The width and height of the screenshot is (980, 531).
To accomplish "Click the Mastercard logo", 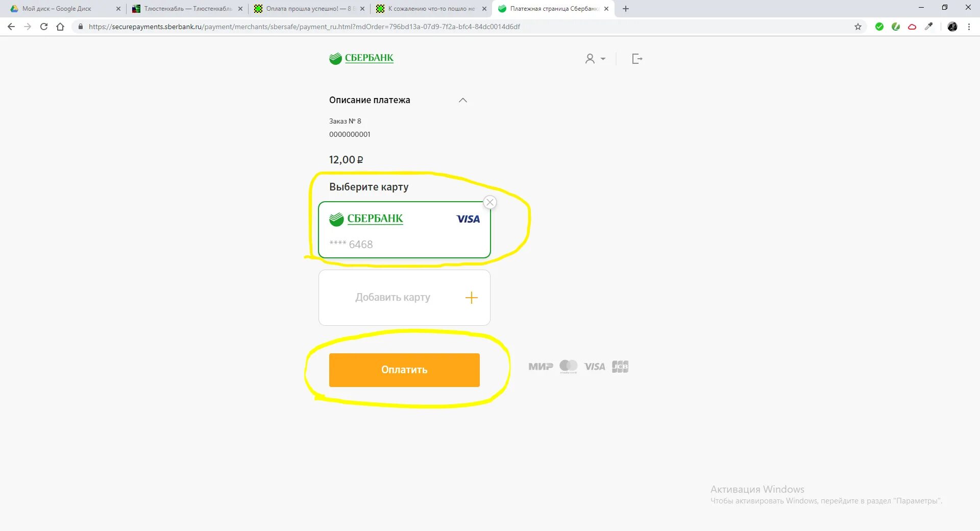I will (569, 367).
